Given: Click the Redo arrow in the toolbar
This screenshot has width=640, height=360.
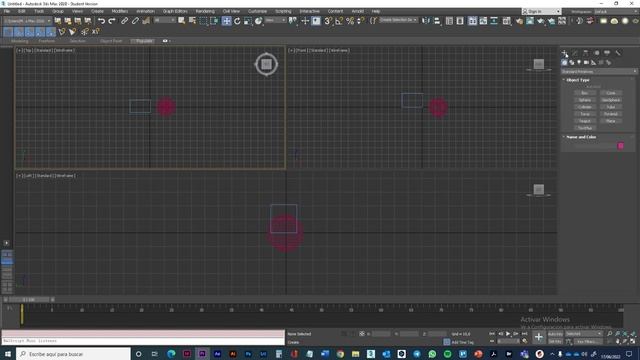Looking at the screenshot, I should 111,21.
